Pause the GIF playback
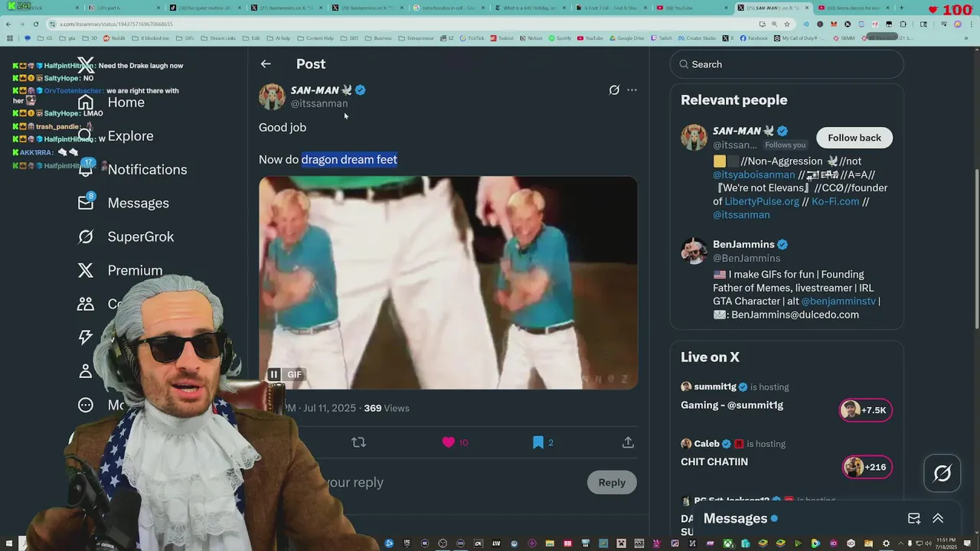Screen dimensions: 980x551 [273, 374]
